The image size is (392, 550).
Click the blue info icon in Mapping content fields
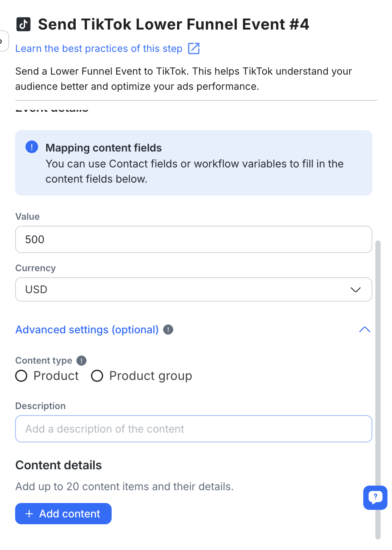point(32,147)
